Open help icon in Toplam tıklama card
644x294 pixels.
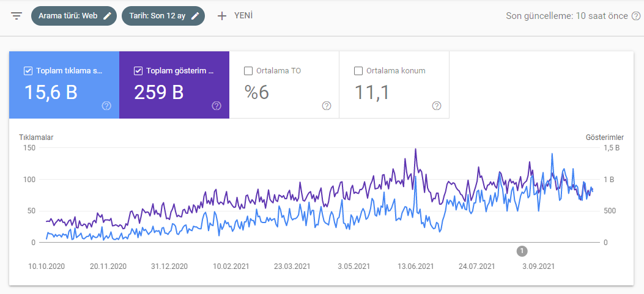(106, 106)
